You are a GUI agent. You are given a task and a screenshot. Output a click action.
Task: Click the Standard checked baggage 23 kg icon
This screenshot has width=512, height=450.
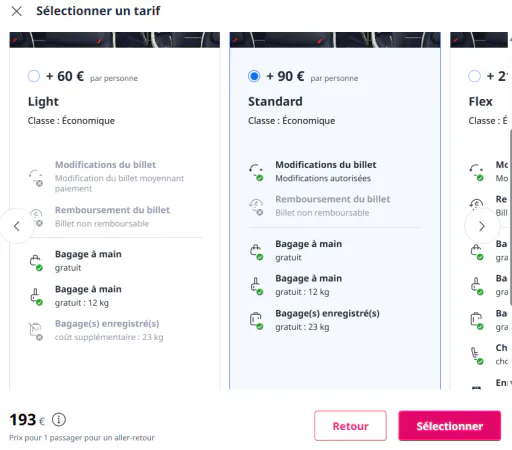(x=256, y=321)
